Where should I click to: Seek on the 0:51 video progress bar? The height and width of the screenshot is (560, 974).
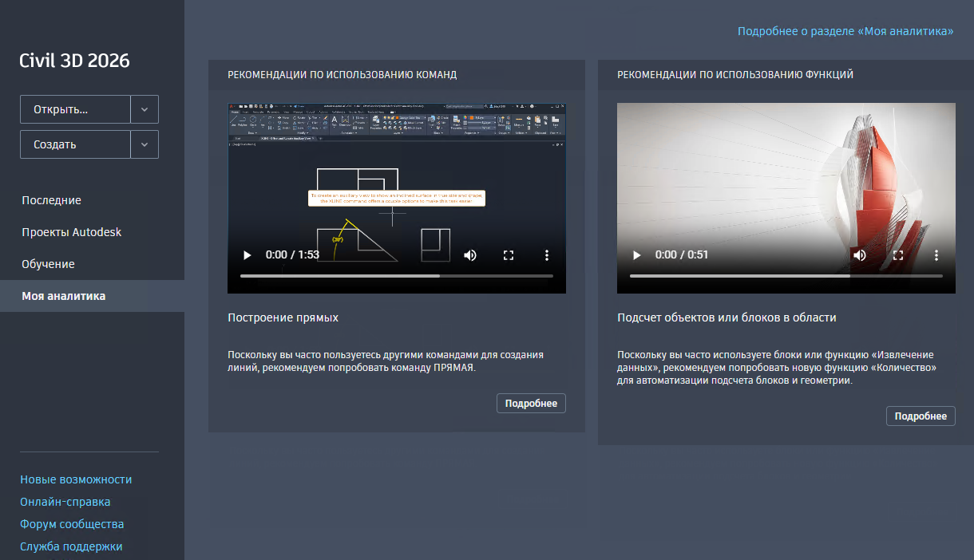[x=786, y=276]
